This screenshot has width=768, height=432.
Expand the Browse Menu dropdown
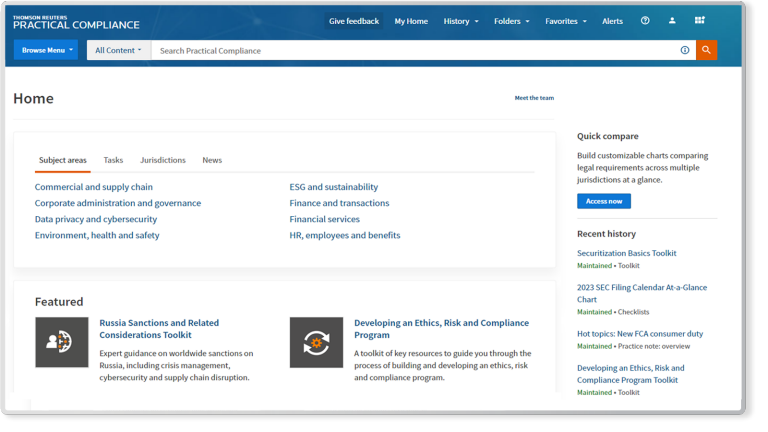(45, 50)
